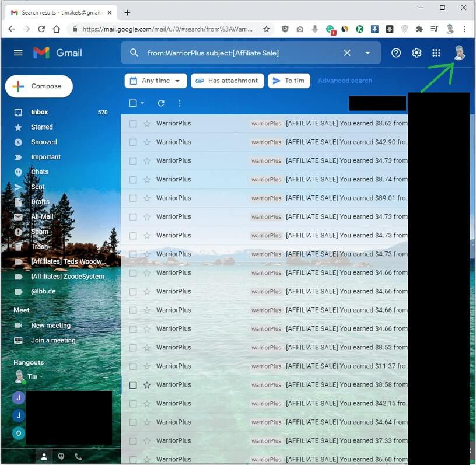Viewport: 476px width, 465px height.
Task: Open the email that earned $4.64
Action: click(x=264, y=422)
